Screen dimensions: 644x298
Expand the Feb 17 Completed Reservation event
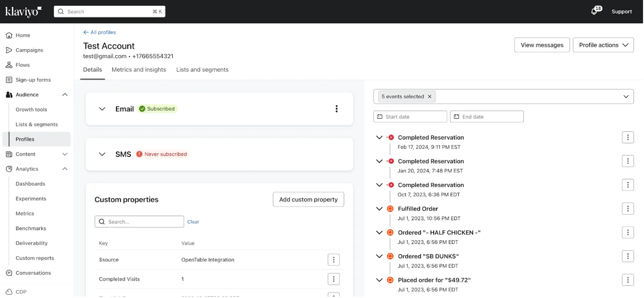point(379,138)
